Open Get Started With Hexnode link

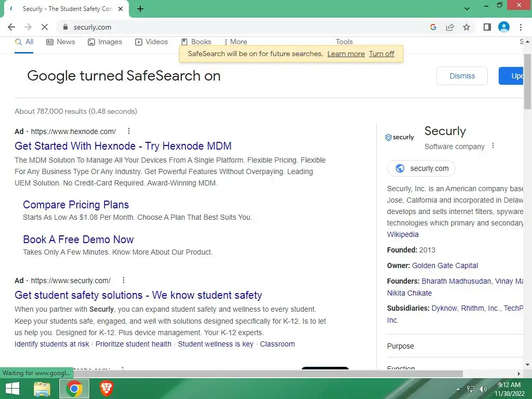(x=123, y=146)
